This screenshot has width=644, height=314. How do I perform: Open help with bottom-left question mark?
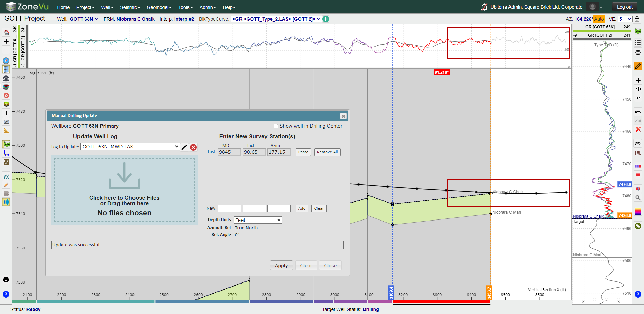click(6, 294)
